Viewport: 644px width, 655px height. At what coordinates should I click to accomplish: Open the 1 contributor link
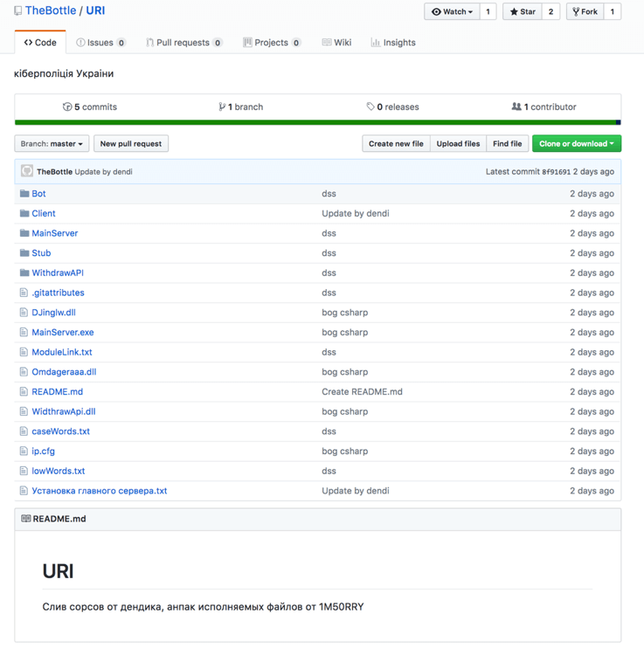click(544, 107)
